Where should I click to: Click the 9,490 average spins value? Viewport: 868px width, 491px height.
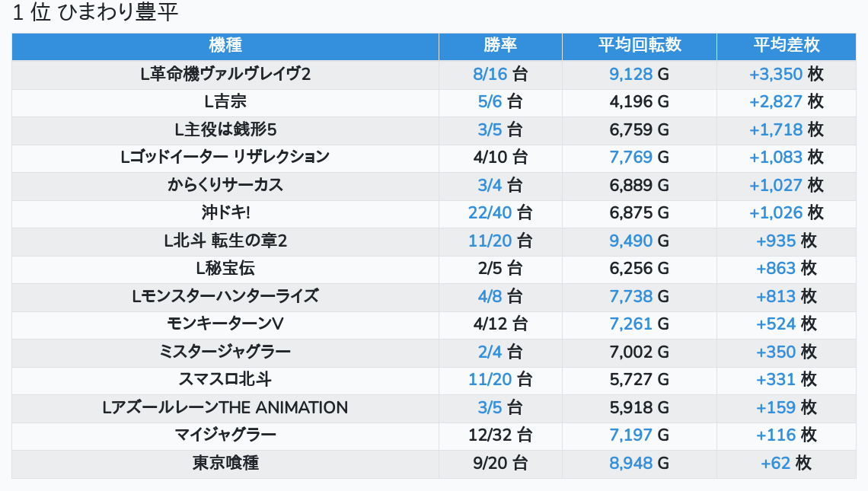630,241
